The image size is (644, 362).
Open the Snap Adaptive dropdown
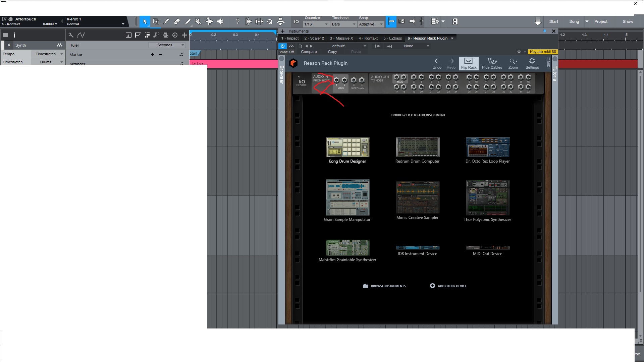tap(371, 24)
